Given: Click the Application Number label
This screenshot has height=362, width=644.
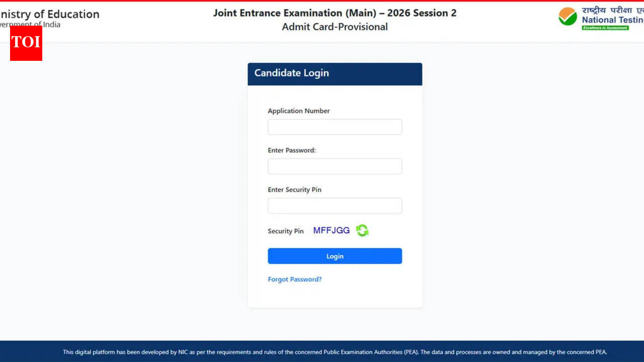Looking at the screenshot, I should coord(298,111).
